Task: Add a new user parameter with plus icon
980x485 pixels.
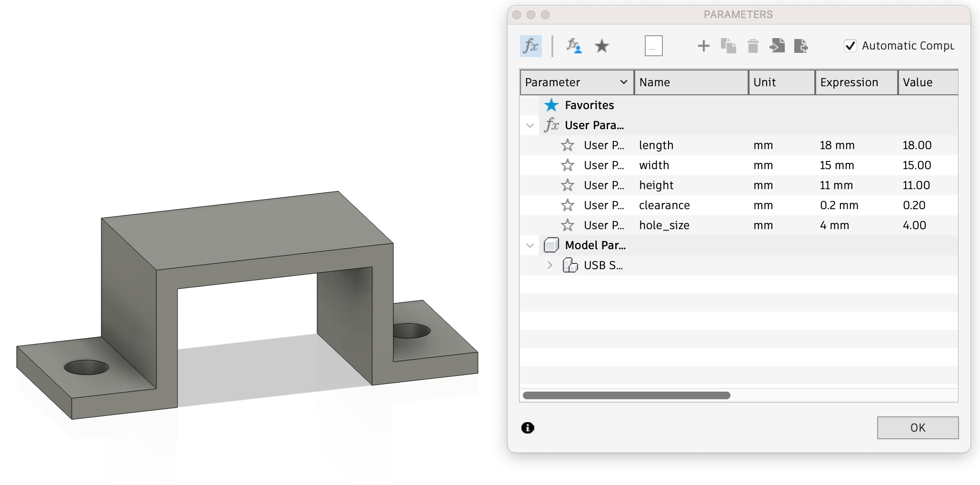Action: pyautogui.click(x=703, y=46)
